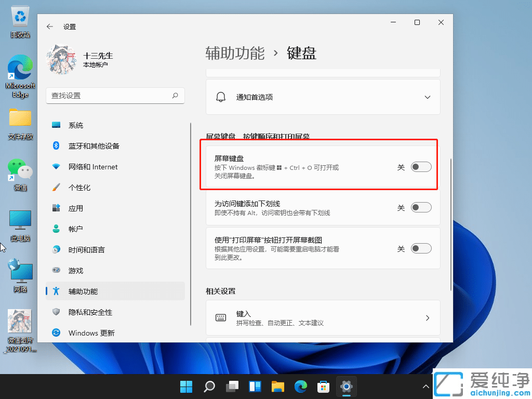Viewport: 532px width, 399px height.
Task: Click the 查找设置 search box
Action: 115,96
